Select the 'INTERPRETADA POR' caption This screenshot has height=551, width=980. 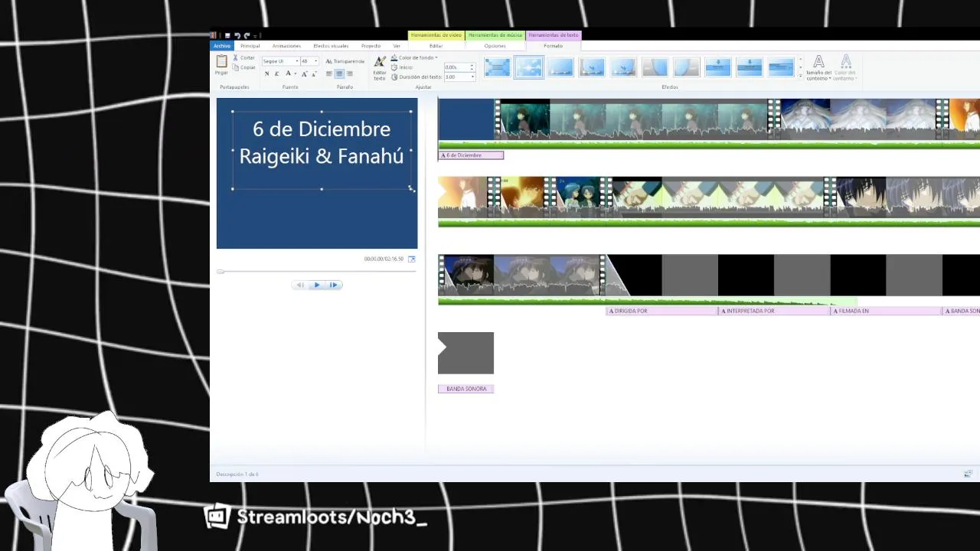[x=774, y=311]
